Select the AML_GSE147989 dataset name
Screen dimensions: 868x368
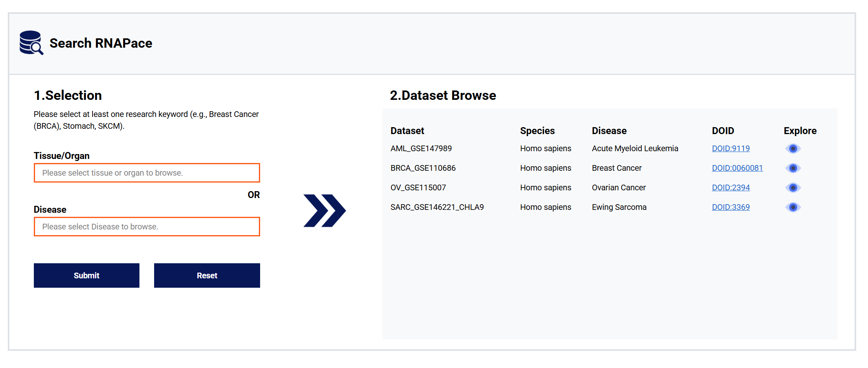point(421,149)
